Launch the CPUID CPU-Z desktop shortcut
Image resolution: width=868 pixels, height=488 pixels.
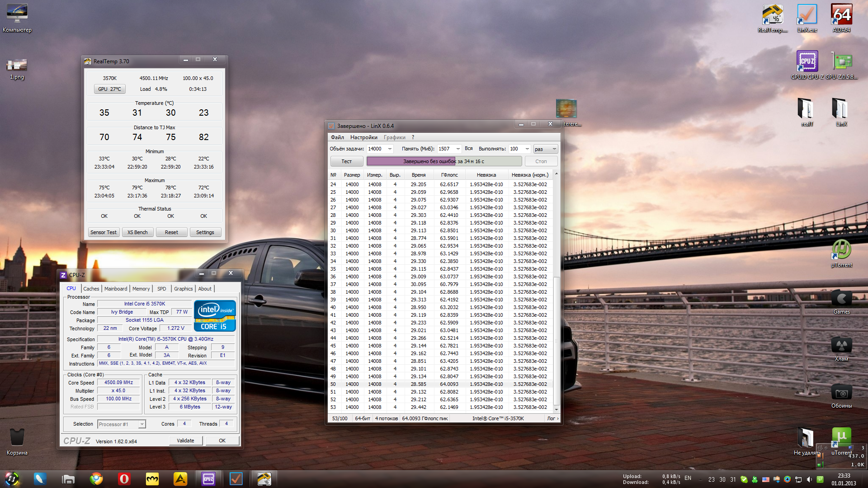click(x=807, y=65)
